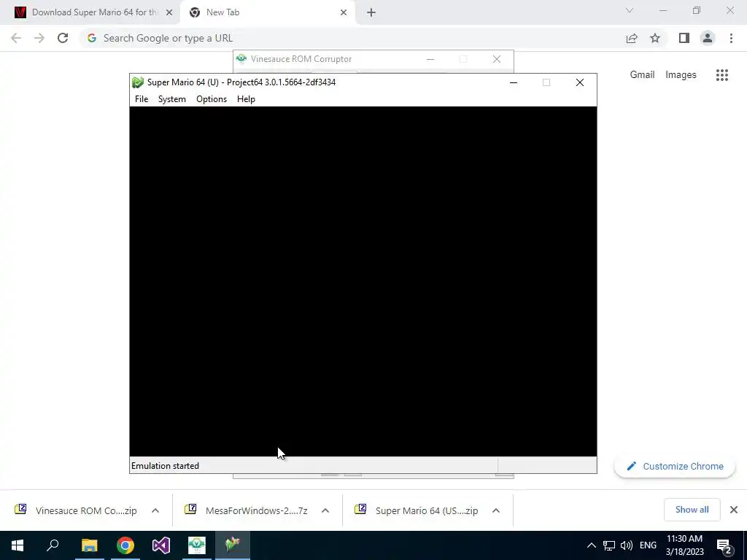Open File Explorer from taskbar

(89, 545)
